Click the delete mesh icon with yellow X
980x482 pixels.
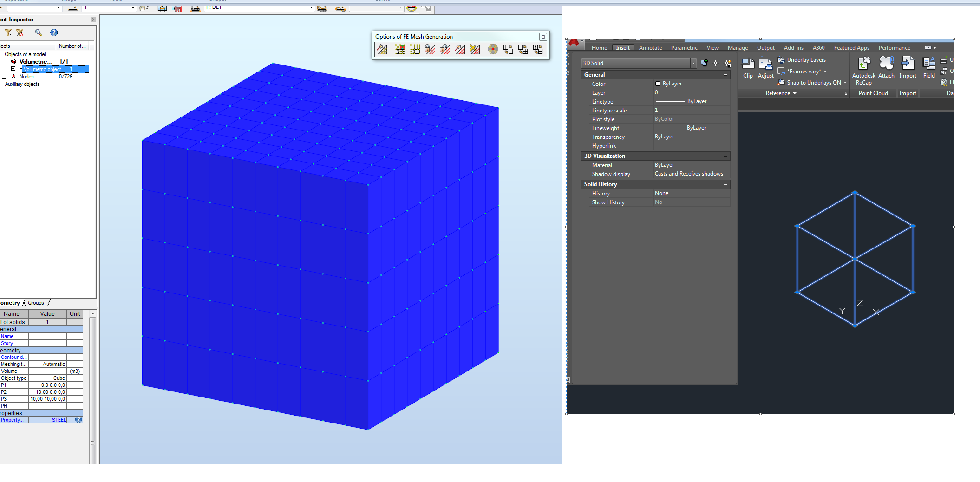coord(474,49)
